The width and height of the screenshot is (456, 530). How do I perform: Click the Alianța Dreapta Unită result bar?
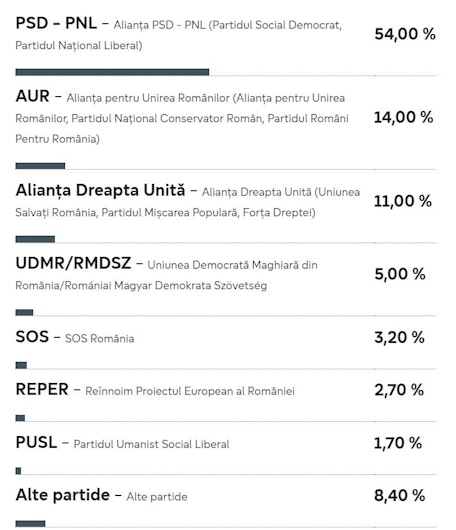coord(35,239)
